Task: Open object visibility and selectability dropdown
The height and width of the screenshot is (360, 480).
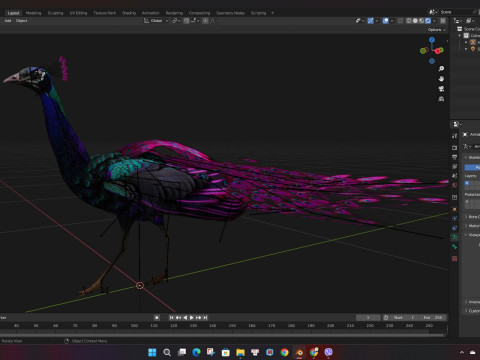Action: click(x=360, y=21)
